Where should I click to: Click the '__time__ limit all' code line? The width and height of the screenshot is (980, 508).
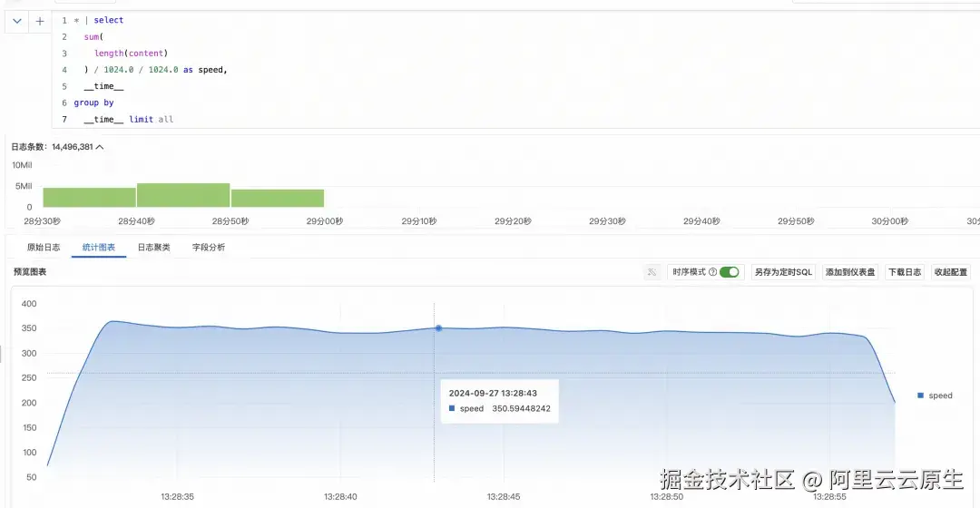tap(129, 120)
